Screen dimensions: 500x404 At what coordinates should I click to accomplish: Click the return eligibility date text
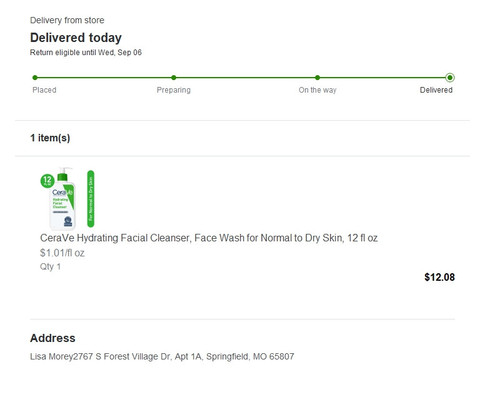[86, 52]
